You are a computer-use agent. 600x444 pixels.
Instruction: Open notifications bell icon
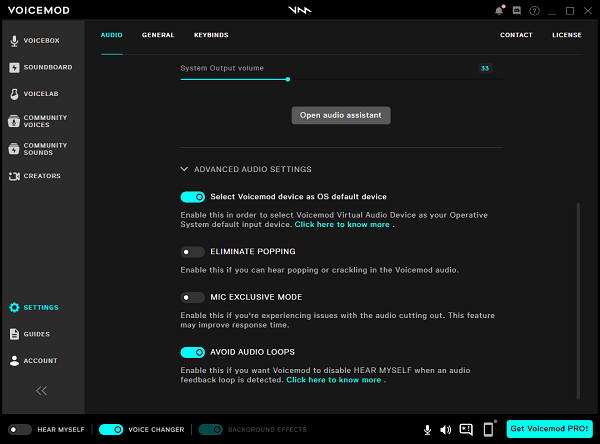pyautogui.click(x=499, y=10)
